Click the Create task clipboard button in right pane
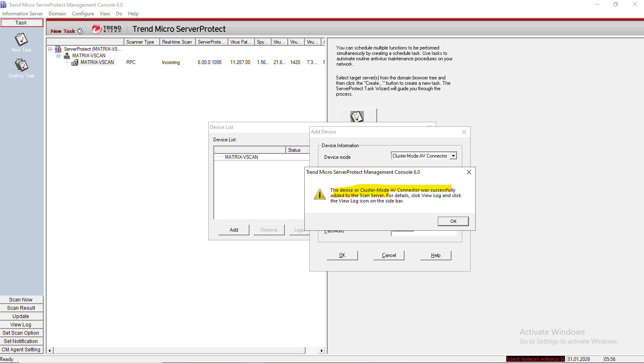The height and width of the screenshot is (363, 644). (x=357, y=116)
